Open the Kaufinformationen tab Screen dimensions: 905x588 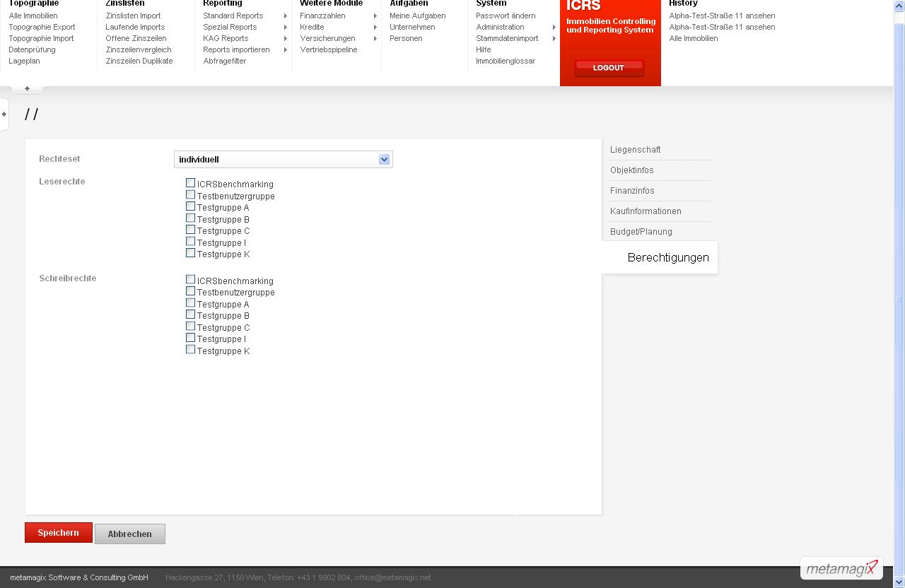646,211
